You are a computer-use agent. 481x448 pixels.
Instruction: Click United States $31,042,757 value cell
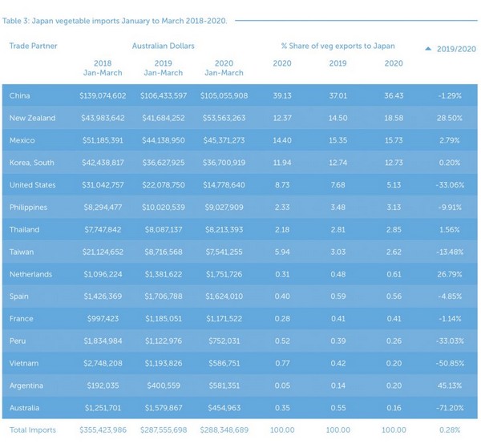click(103, 185)
